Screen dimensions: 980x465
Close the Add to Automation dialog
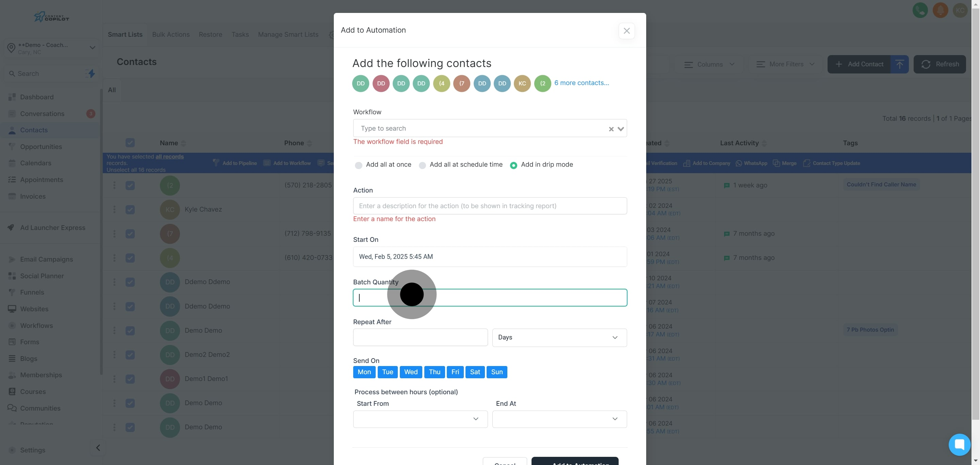point(626,31)
